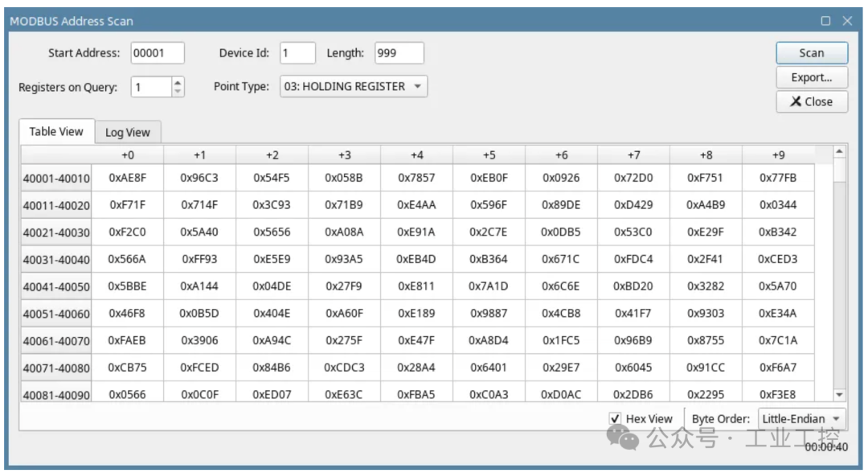Screen dimensions: 868x473
Task: Click the scrollbar down arrow
Action: point(839,394)
